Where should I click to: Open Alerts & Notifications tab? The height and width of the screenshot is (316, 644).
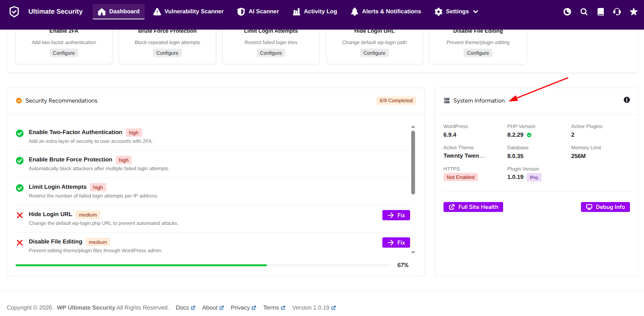(386, 12)
